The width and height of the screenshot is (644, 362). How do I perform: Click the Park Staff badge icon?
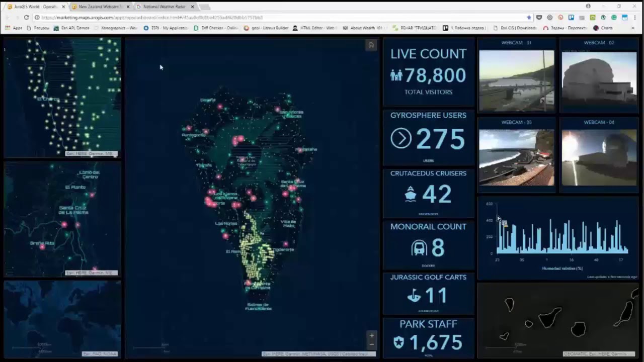398,343
